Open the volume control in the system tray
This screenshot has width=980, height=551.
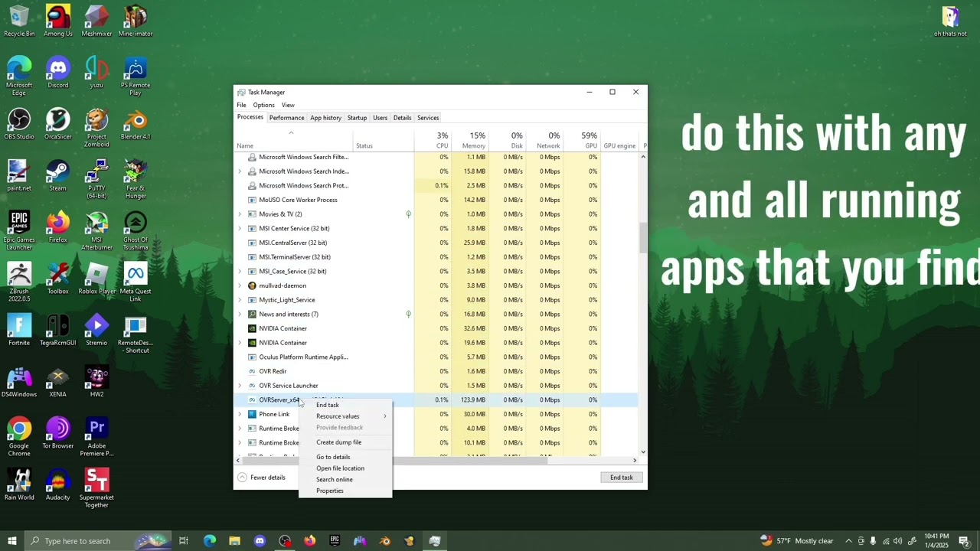pyautogui.click(x=897, y=541)
